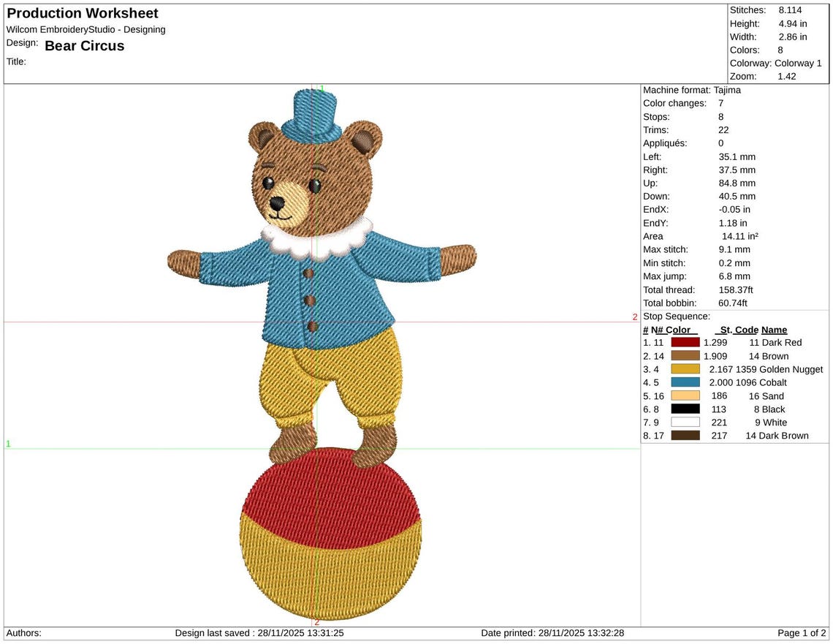The height and width of the screenshot is (644, 833).
Task: Click the Dark Brown color swatch
Action: click(x=685, y=436)
